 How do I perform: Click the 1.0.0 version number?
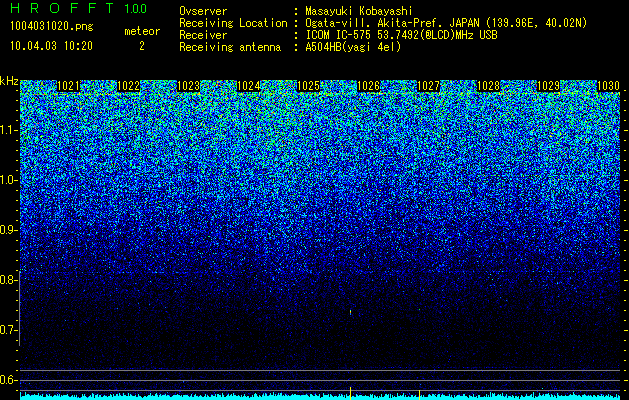[x=136, y=8]
